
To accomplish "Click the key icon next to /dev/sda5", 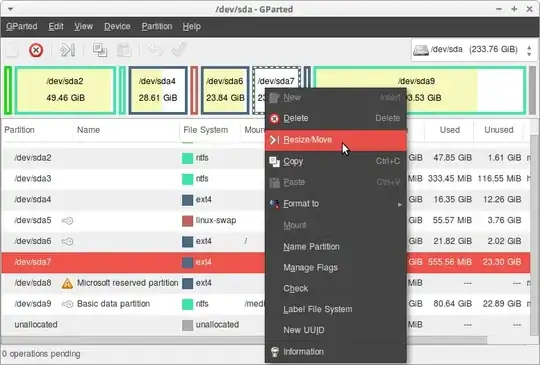I will click(67, 221).
